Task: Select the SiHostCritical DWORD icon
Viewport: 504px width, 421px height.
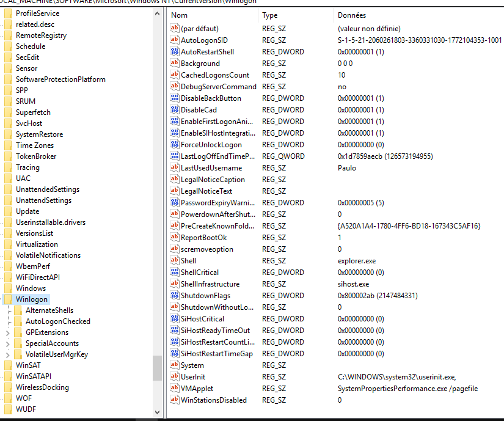Action: click(175, 318)
